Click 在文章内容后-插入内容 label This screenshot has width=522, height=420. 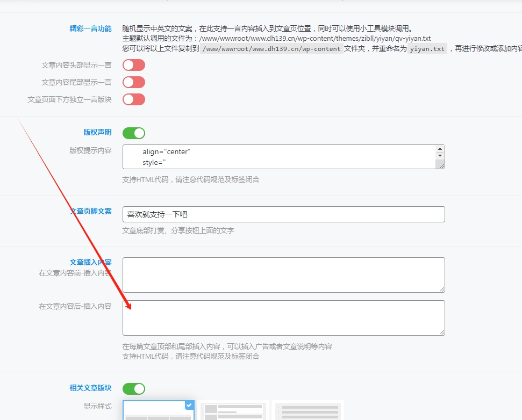pos(75,306)
